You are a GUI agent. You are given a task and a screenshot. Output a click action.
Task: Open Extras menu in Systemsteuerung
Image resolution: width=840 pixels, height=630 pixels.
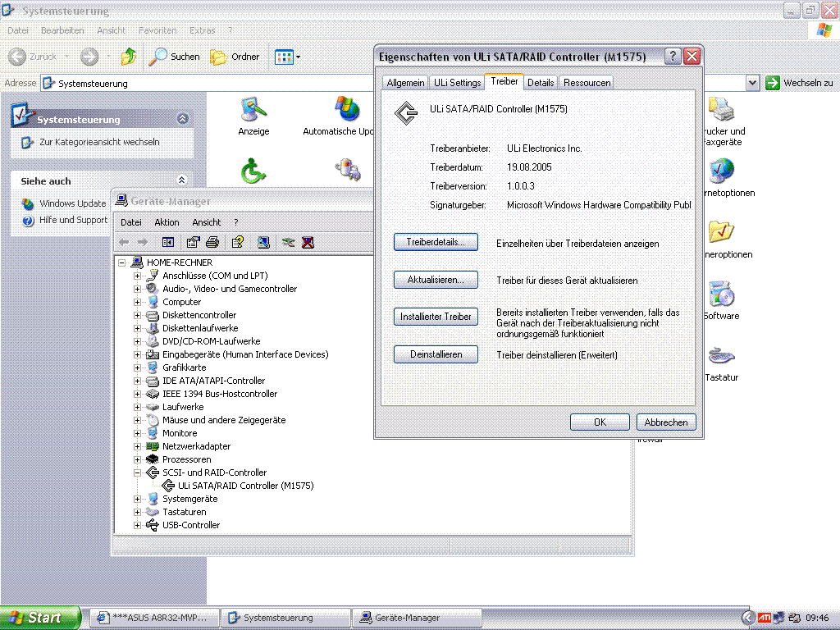[203, 30]
